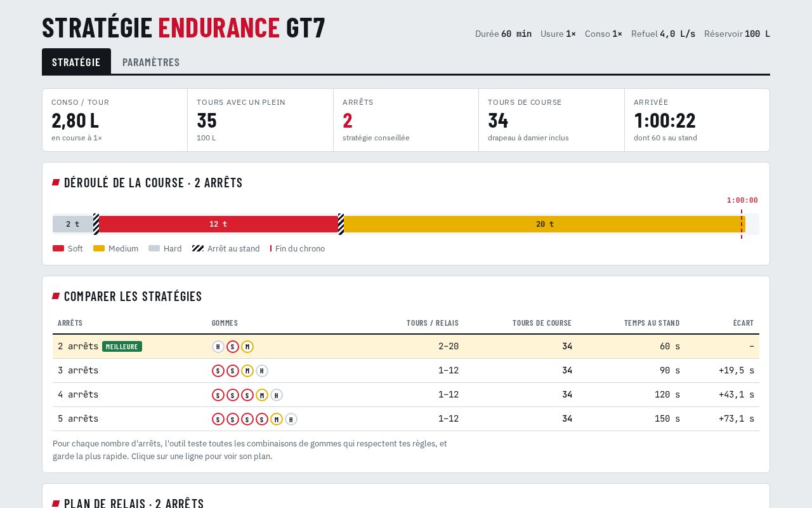The width and height of the screenshot is (812, 508).
Task: Click the M tyre icon in 5 arrêts row
Action: point(277,419)
